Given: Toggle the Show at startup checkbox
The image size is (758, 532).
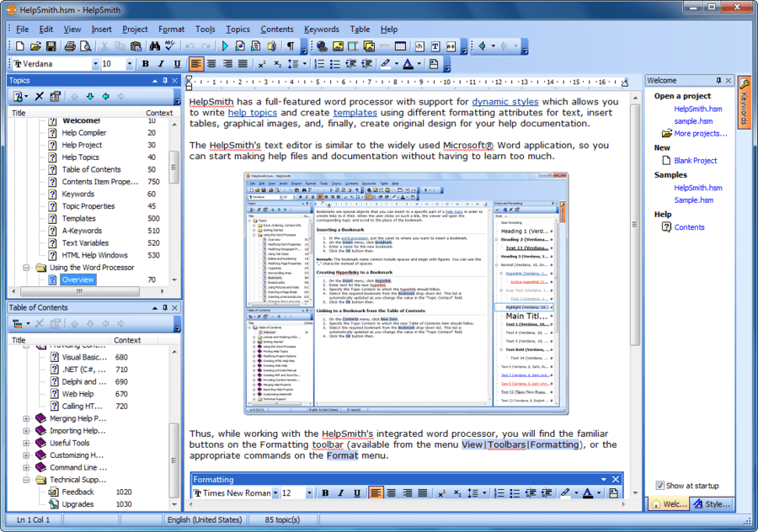Looking at the screenshot, I should pyautogui.click(x=659, y=486).
